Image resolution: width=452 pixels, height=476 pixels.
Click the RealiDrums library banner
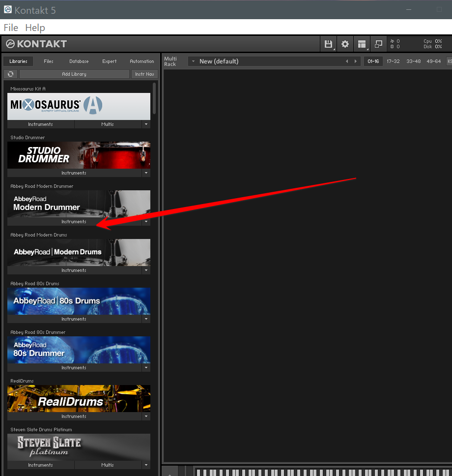point(79,398)
